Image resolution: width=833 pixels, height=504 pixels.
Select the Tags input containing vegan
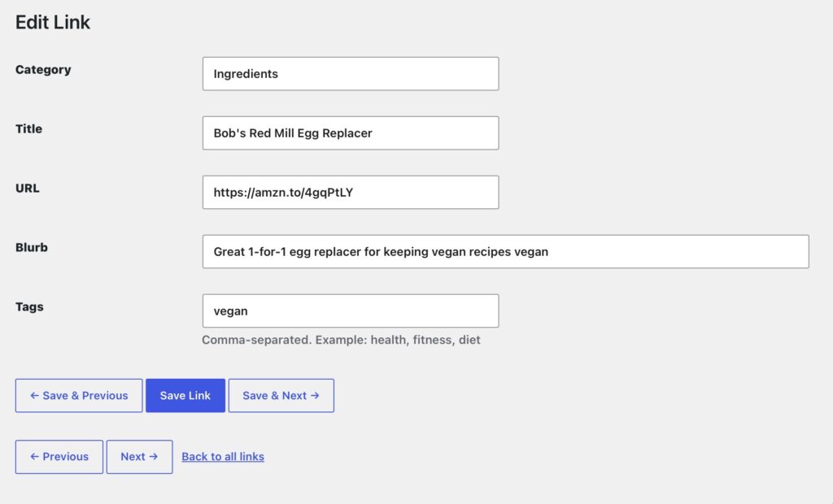pyautogui.click(x=351, y=311)
